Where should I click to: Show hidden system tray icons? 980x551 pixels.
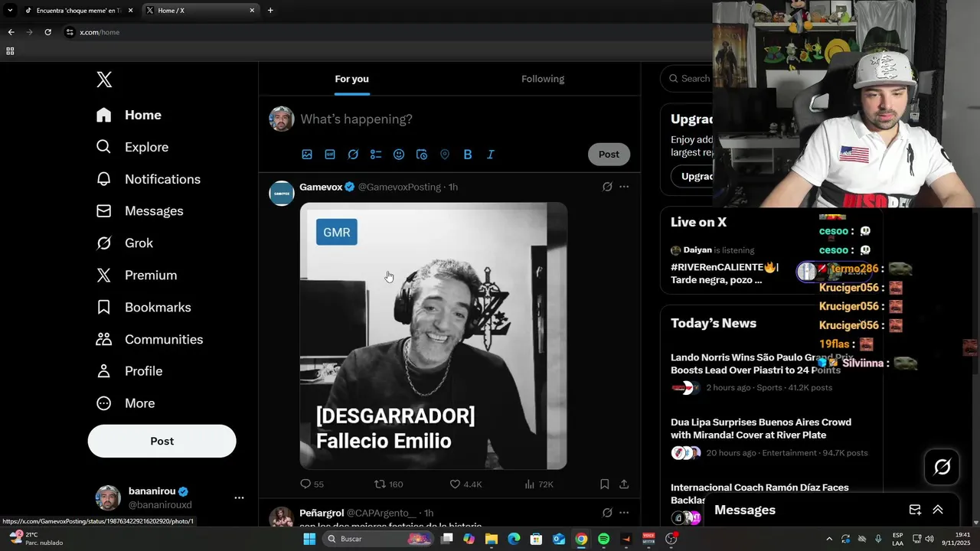(828, 539)
